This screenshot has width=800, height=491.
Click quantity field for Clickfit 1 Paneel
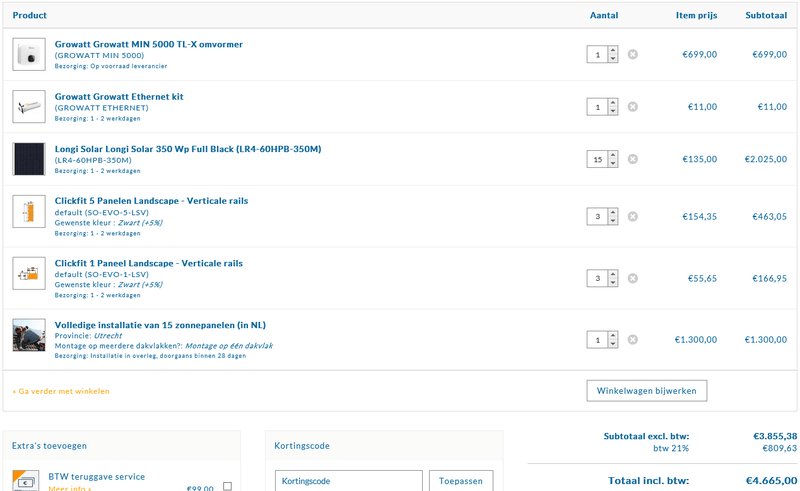pos(597,278)
